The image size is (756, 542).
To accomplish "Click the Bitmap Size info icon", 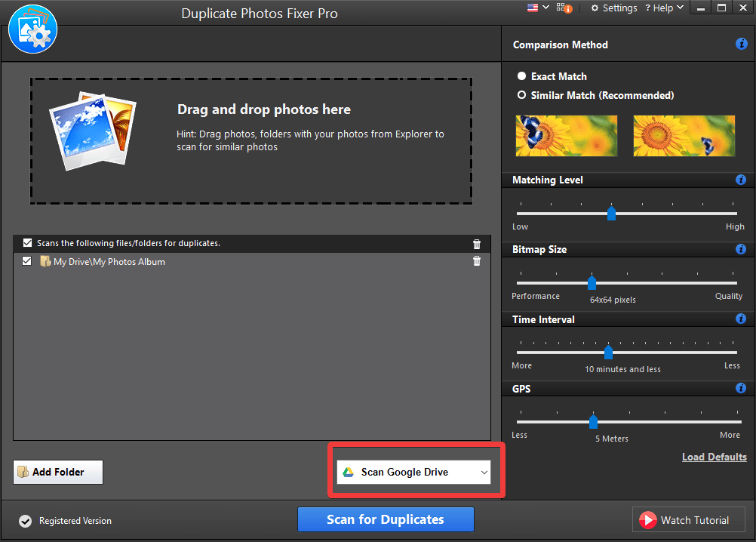I will click(741, 249).
